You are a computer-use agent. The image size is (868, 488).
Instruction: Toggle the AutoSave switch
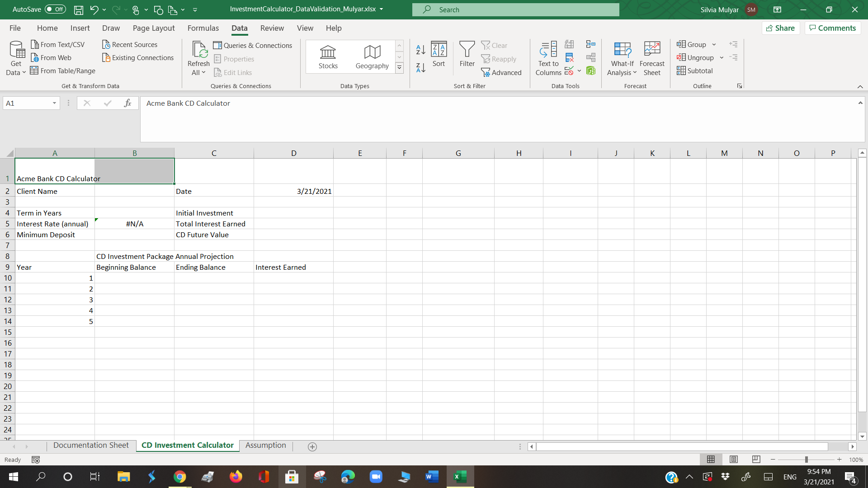coord(55,9)
